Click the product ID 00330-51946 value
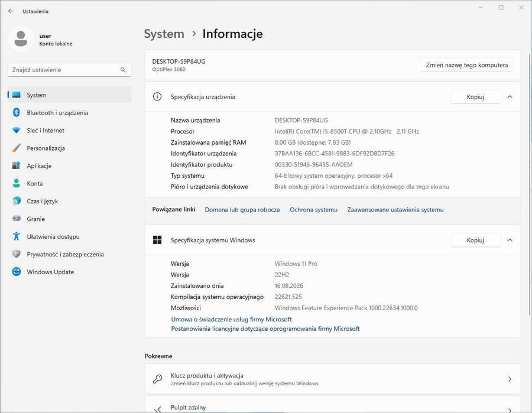The height and width of the screenshot is (413, 532). coord(313,164)
